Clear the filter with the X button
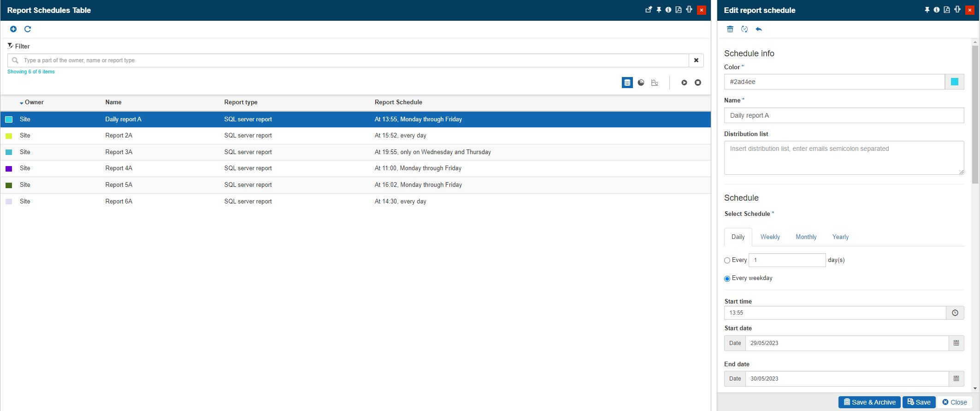980x411 pixels. (x=696, y=60)
